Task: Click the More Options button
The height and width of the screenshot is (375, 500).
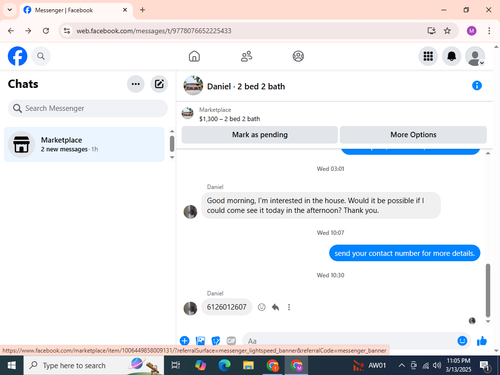Action: [413, 135]
